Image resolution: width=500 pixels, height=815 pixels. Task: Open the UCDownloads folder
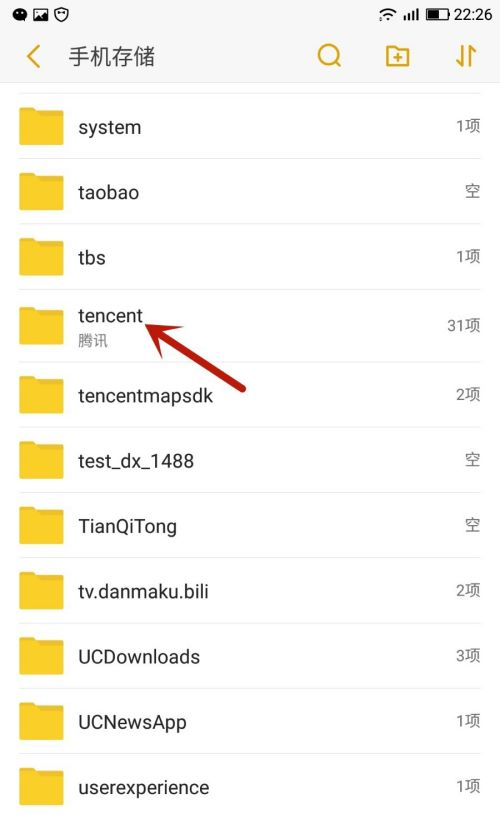point(249,656)
